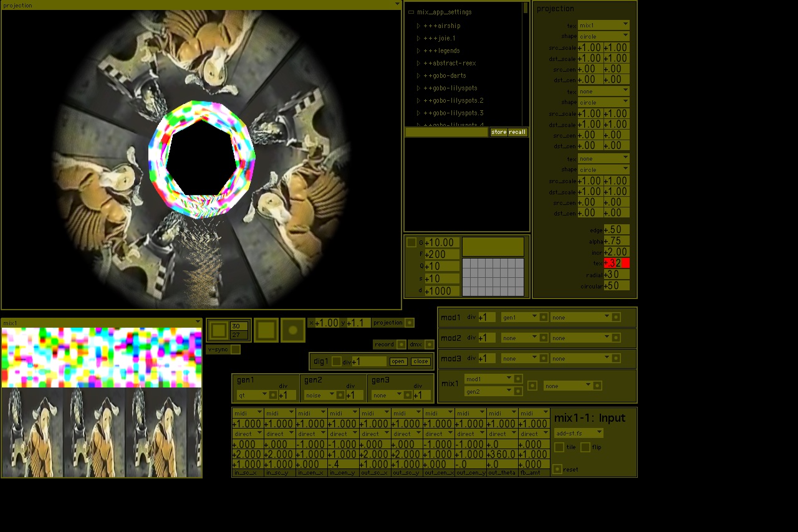Click the circle-dot icon button left of x field

293,330
